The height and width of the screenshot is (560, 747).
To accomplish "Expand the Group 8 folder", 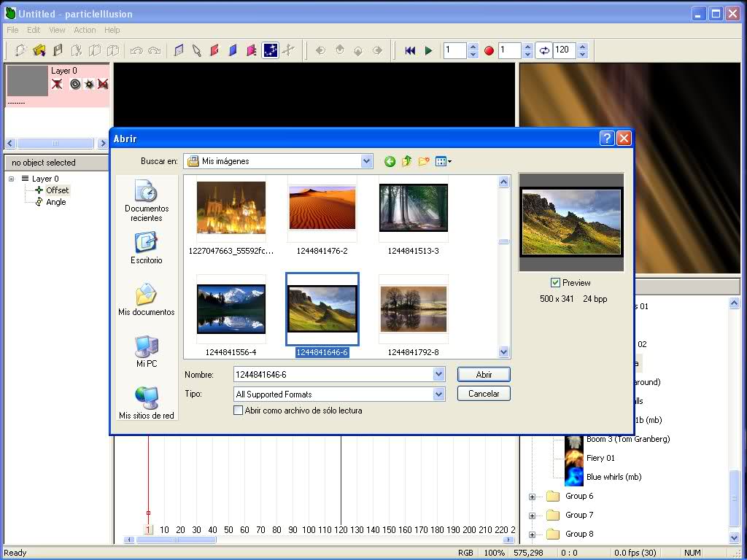I will pos(532,534).
